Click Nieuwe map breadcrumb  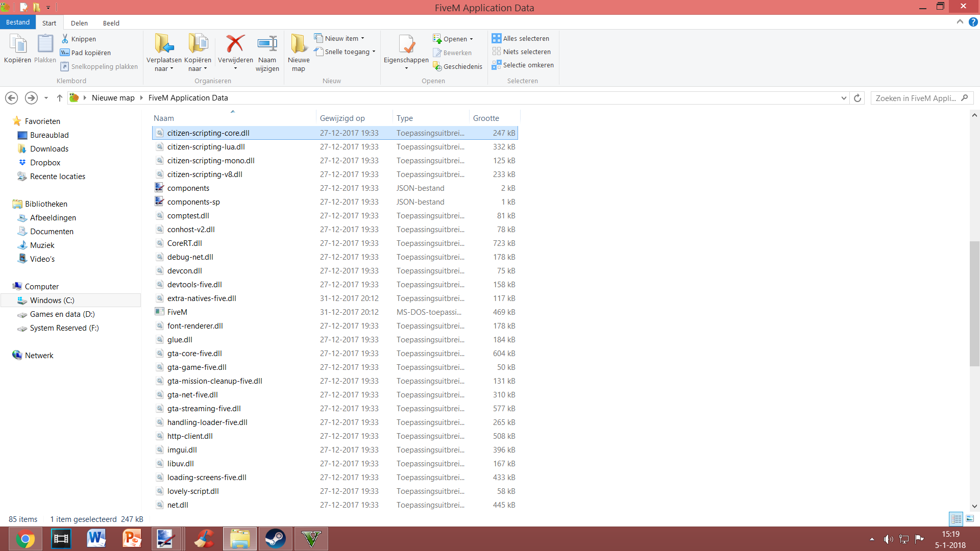[113, 98]
